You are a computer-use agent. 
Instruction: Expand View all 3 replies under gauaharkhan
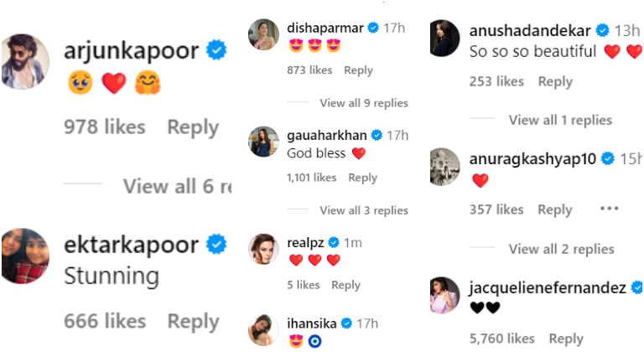364,210
